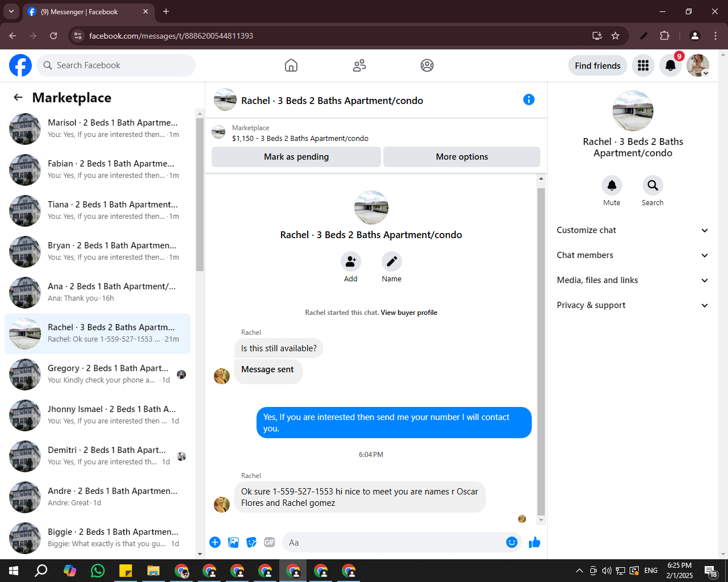728x582 pixels.
Task: Click the Search Facebook field
Action: tap(116, 65)
